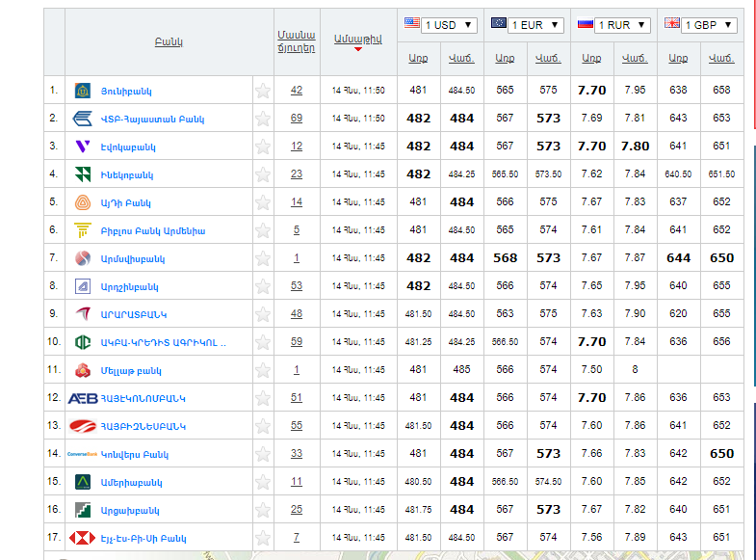
Task: Sort table by the Bank column header
Action: pos(169,42)
